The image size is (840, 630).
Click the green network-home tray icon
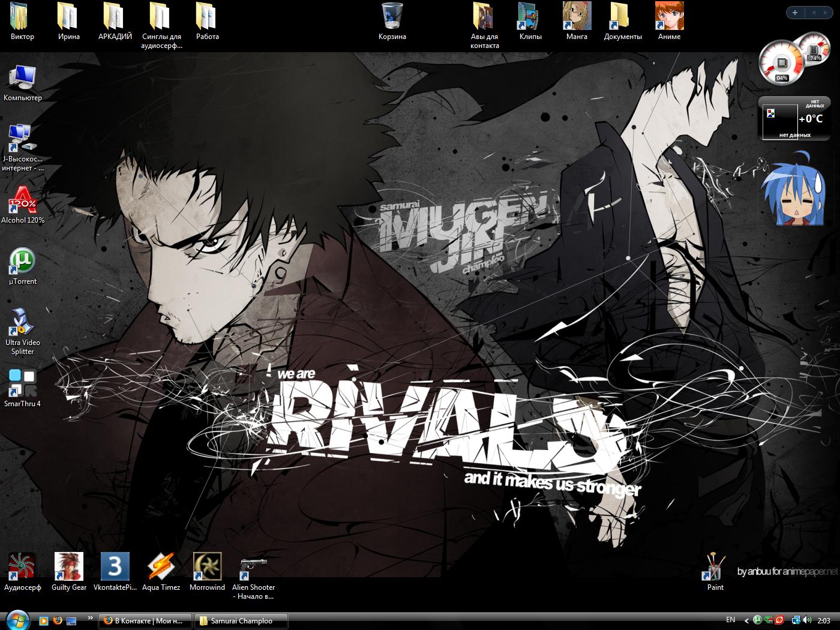[x=769, y=620]
